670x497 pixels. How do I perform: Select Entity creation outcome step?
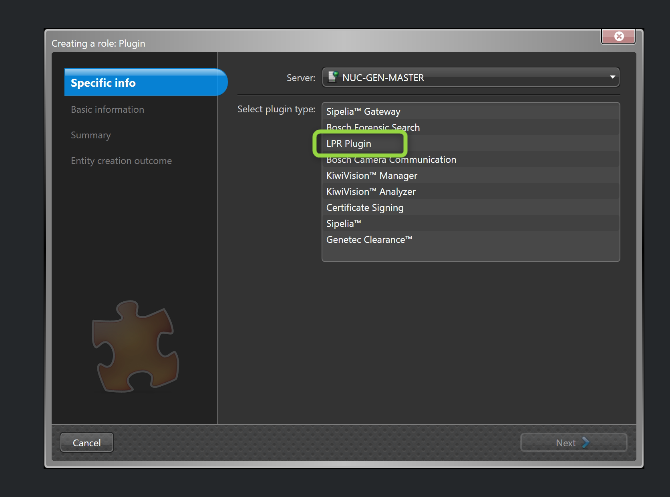coord(120,161)
